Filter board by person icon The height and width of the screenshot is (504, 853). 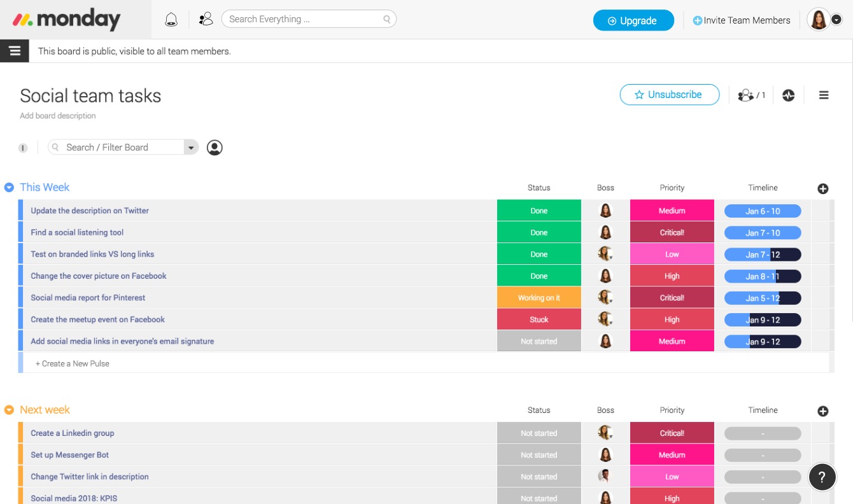[215, 148]
